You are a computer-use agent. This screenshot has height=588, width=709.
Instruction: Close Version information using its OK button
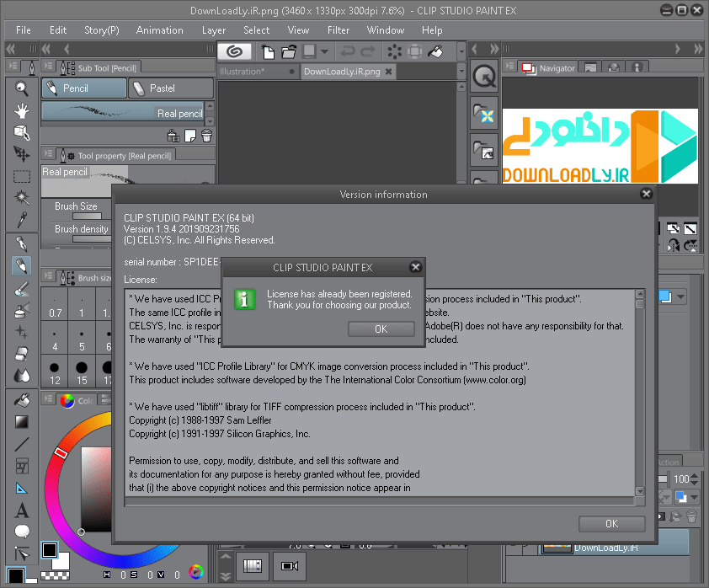[x=611, y=523]
